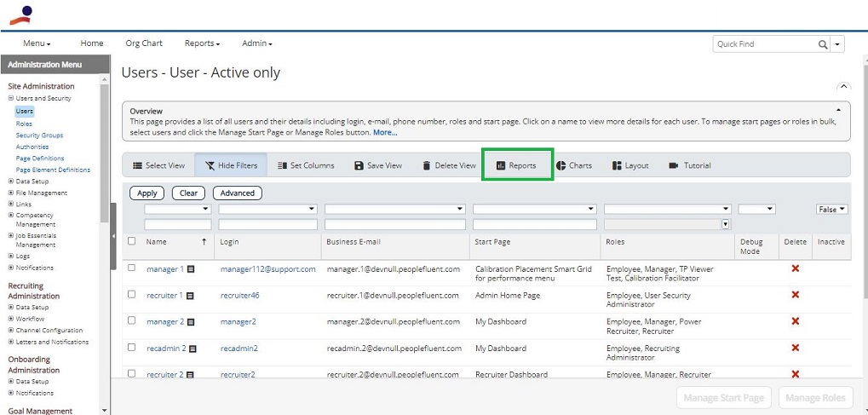Open Reports from the view toolbar
The width and height of the screenshot is (868, 415).
click(516, 165)
